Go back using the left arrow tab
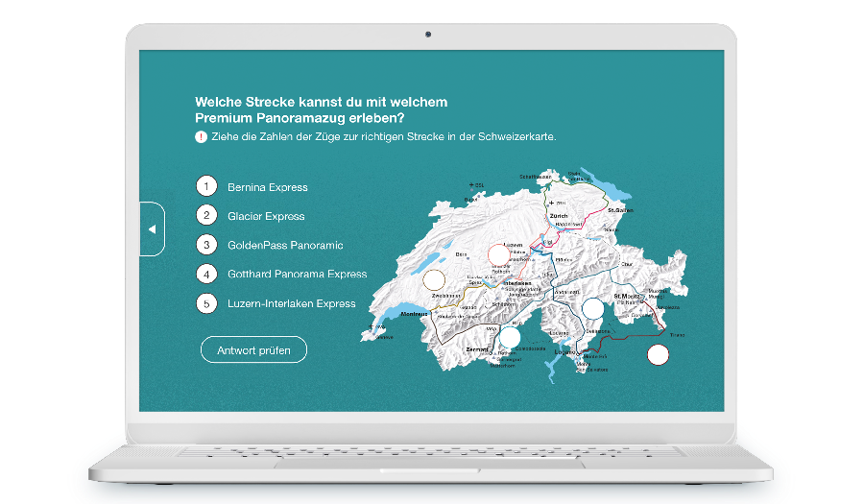This screenshot has height=504, width=864. (152, 229)
